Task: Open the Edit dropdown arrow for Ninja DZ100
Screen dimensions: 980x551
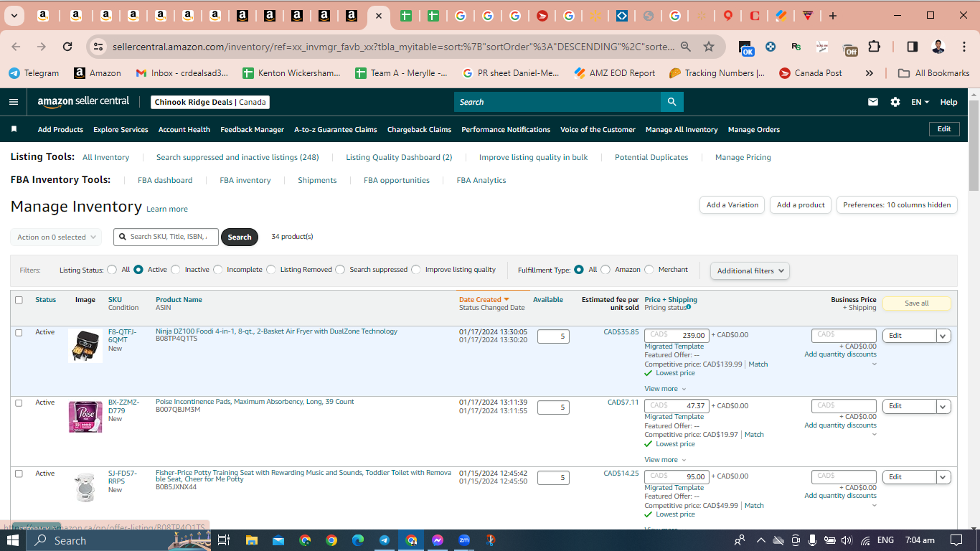Action: [943, 336]
